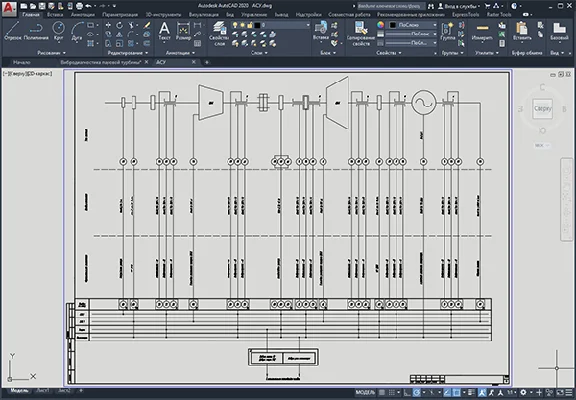Screen dimensions: 576x400
Task: Toggle grid display in status bar
Action: pyautogui.click(x=382, y=393)
